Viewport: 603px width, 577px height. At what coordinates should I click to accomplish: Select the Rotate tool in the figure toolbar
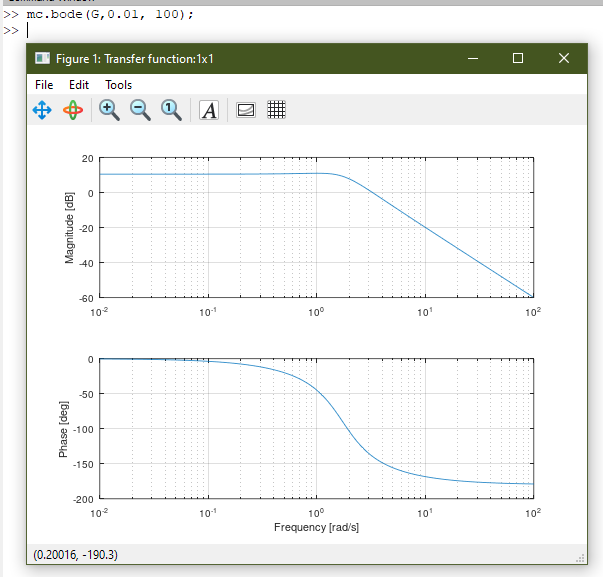pos(73,110)
